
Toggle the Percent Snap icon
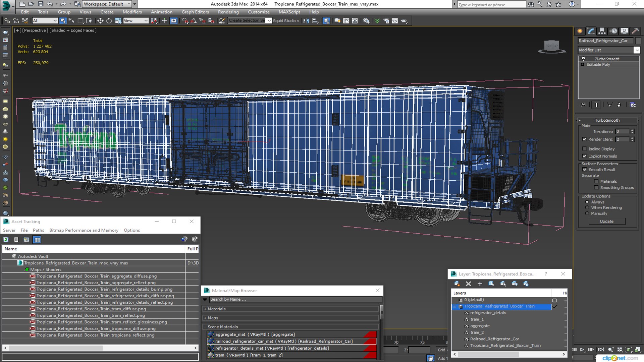[202, 21]
